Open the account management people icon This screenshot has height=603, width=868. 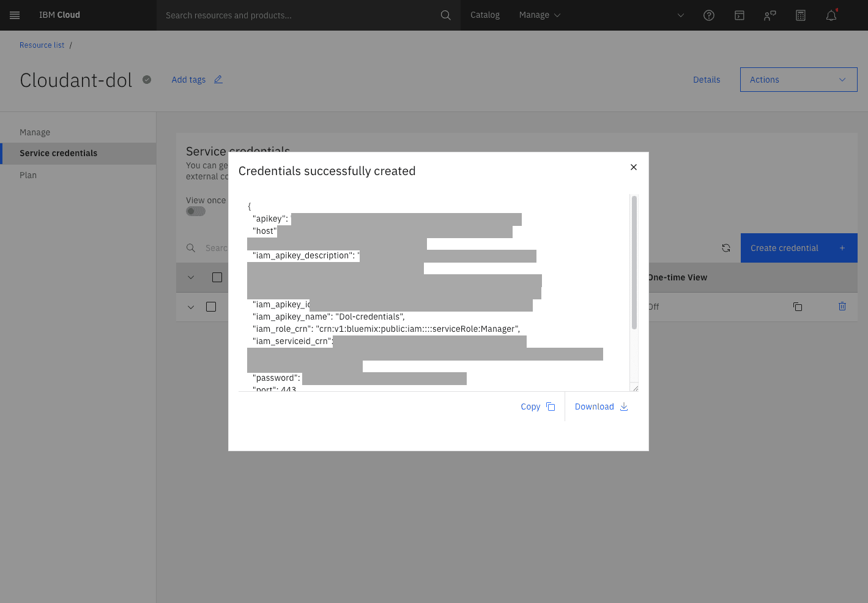[x=770, y=15]
